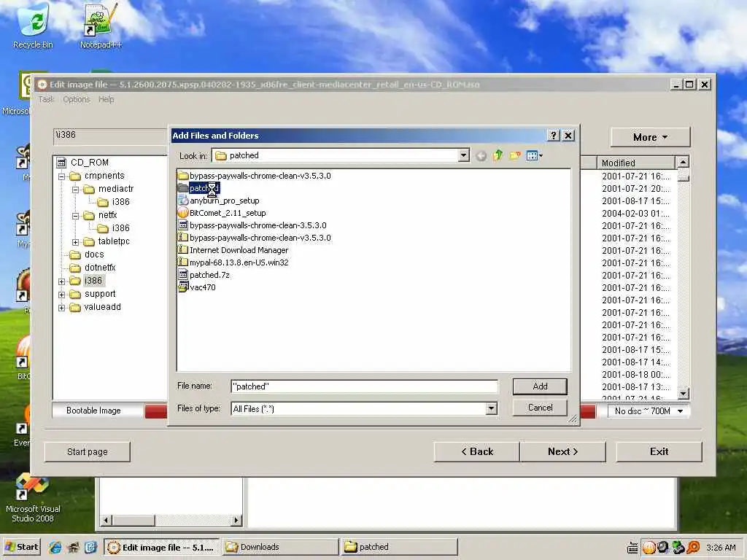Click the File name input field

(365, 386)
